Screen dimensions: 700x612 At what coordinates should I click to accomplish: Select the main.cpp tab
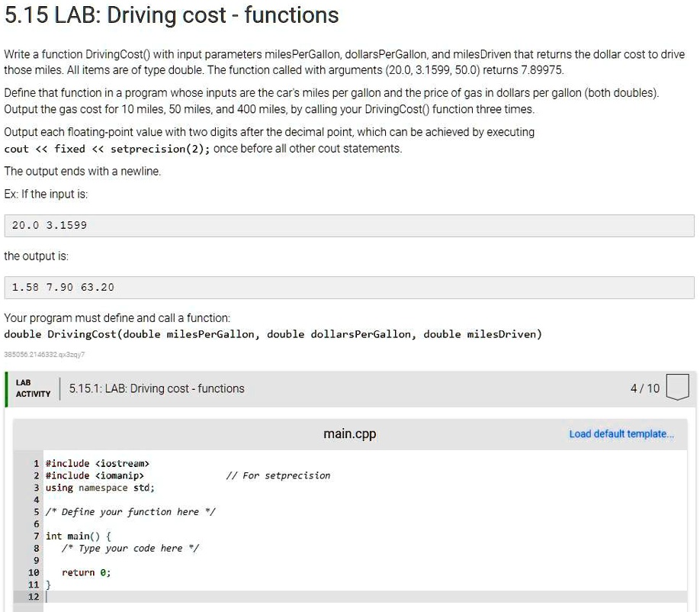point(349,433)
